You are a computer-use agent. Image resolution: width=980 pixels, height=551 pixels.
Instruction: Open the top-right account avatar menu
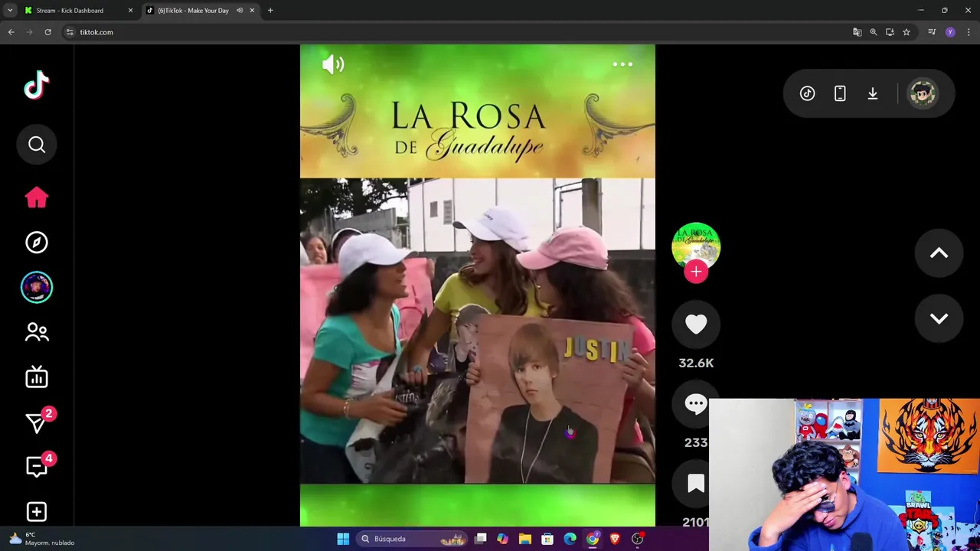923,93
